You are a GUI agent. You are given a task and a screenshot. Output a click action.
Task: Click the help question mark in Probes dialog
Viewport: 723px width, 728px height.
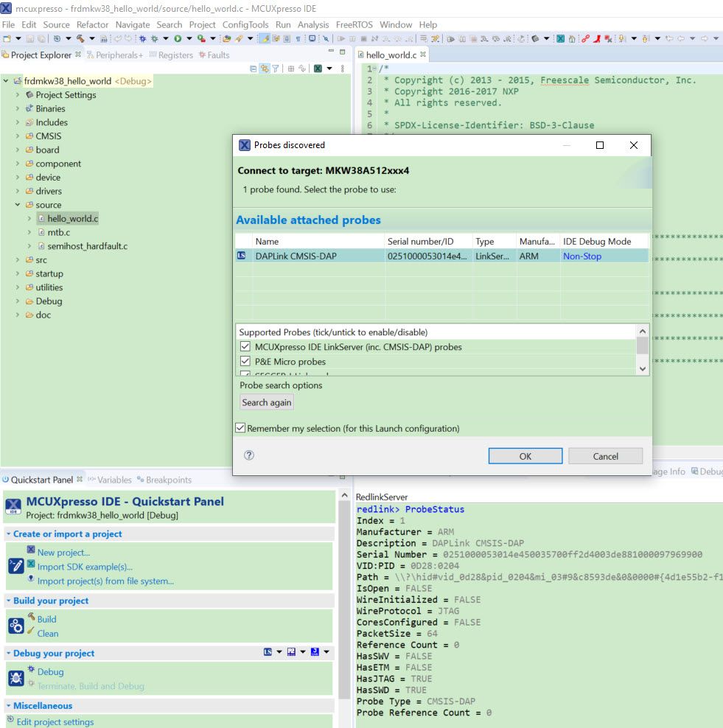[x=249, y=455]
